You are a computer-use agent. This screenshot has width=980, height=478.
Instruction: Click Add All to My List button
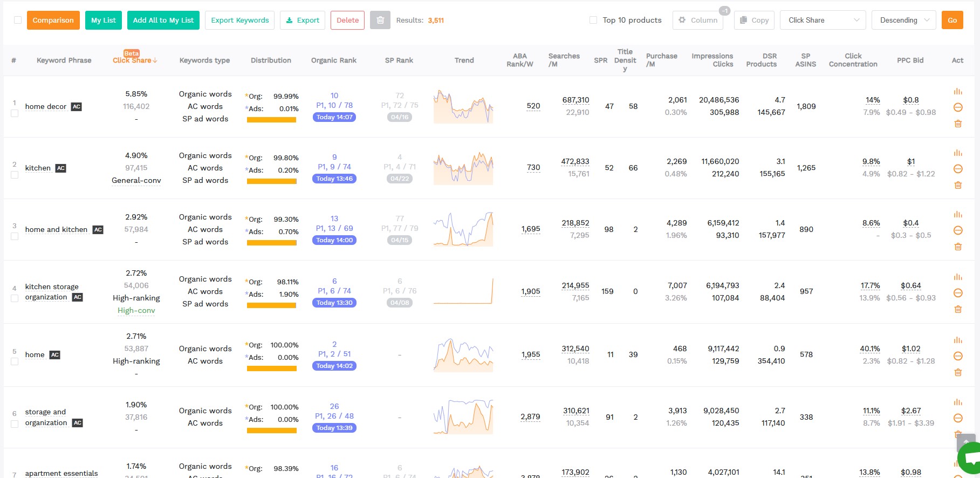pyautogui.click(x=163, y=20)
